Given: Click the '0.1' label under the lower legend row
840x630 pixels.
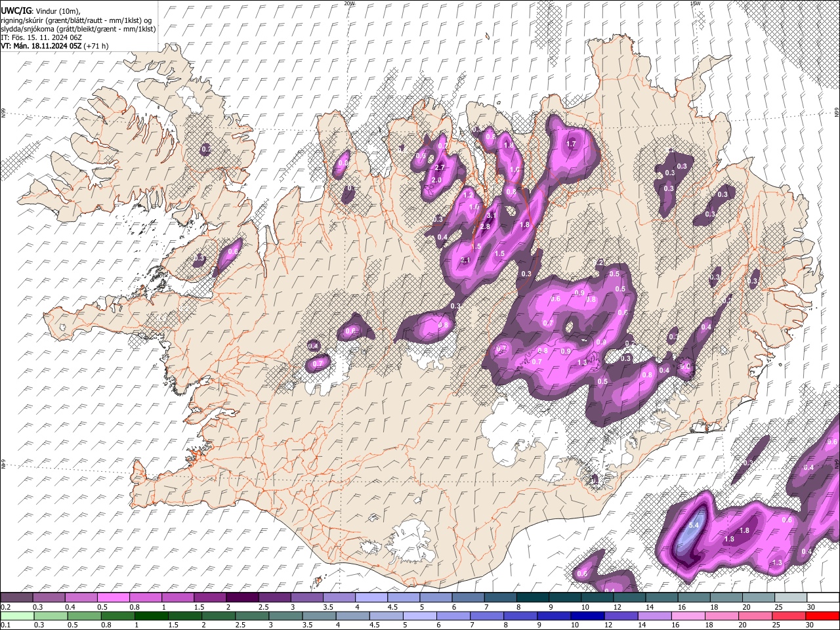Looking at the screenshot, I should (5, 625).
